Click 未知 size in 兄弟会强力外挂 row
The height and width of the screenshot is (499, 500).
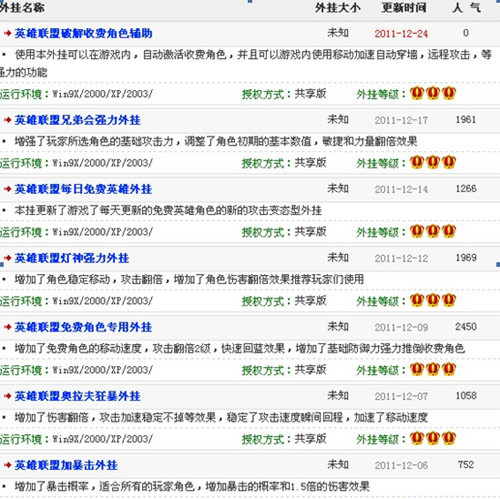[338, 119]
